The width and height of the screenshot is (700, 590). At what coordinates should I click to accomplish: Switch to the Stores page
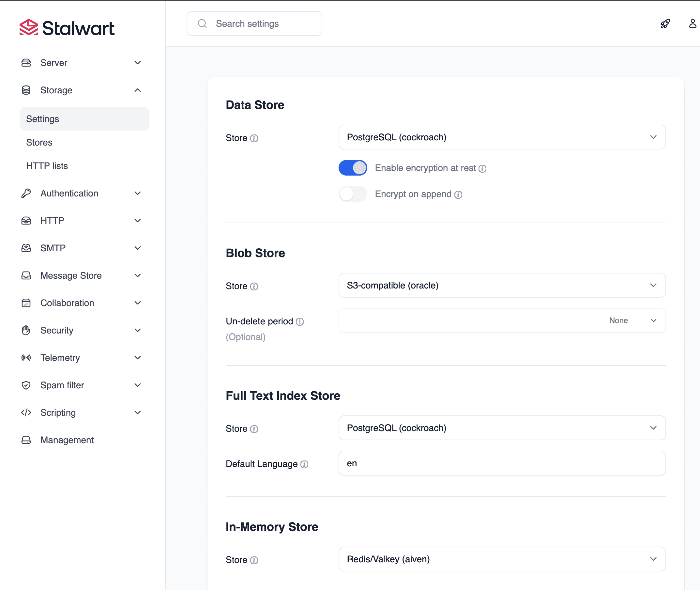(39, 142)
